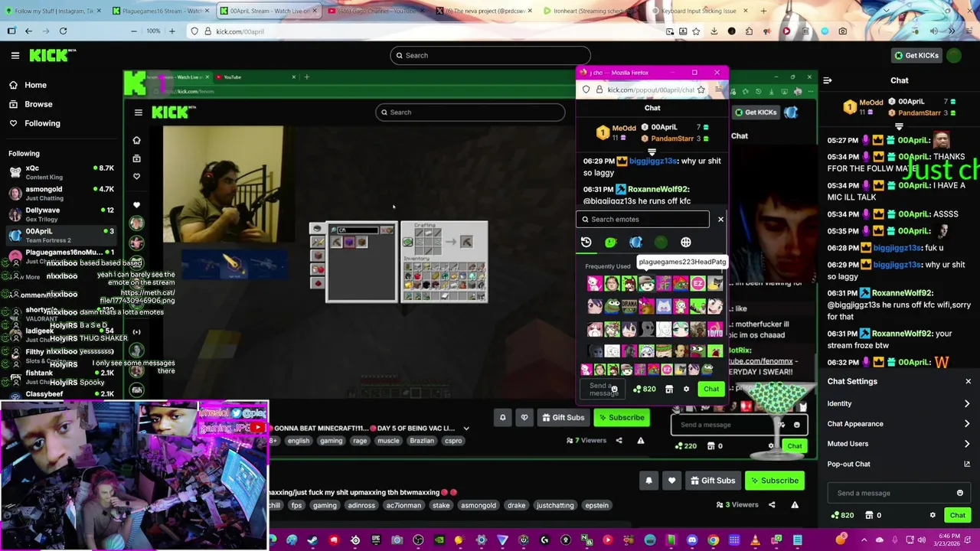
Task: Open Steam from the taskbar
Action: [312, 540]
